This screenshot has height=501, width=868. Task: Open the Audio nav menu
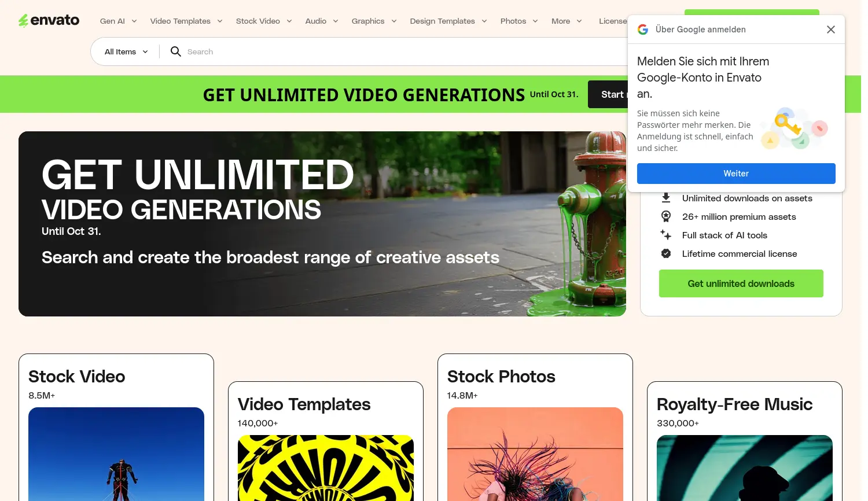[321, 21]
